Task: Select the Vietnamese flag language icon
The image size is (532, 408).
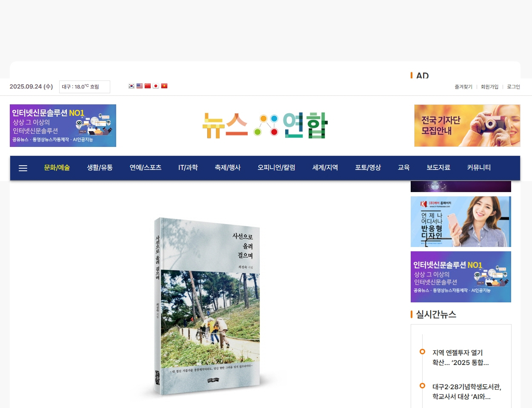Action: (x=164, y=86)
